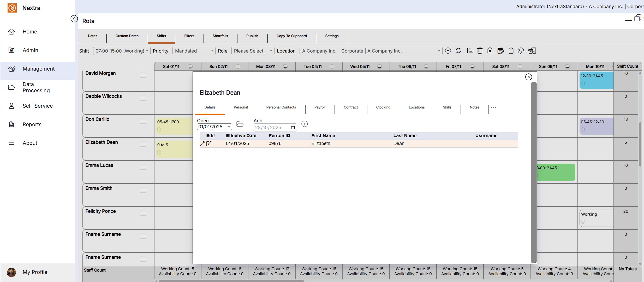The width and height of the screenshot is (644, 282).
Task: Close the Elizabeth Dean dialog
Action: coord(529,77)
